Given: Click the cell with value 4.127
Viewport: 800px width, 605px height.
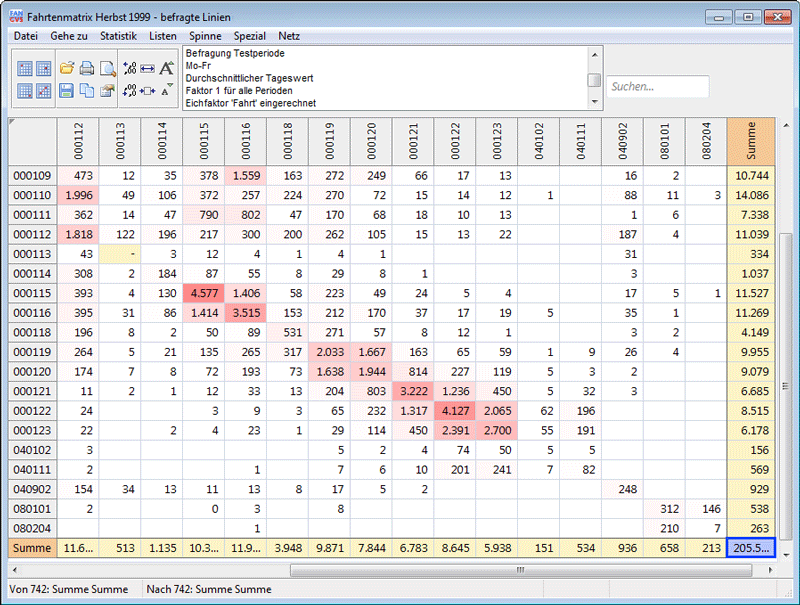Looking at the screenshot, I should tap(455, 411).
